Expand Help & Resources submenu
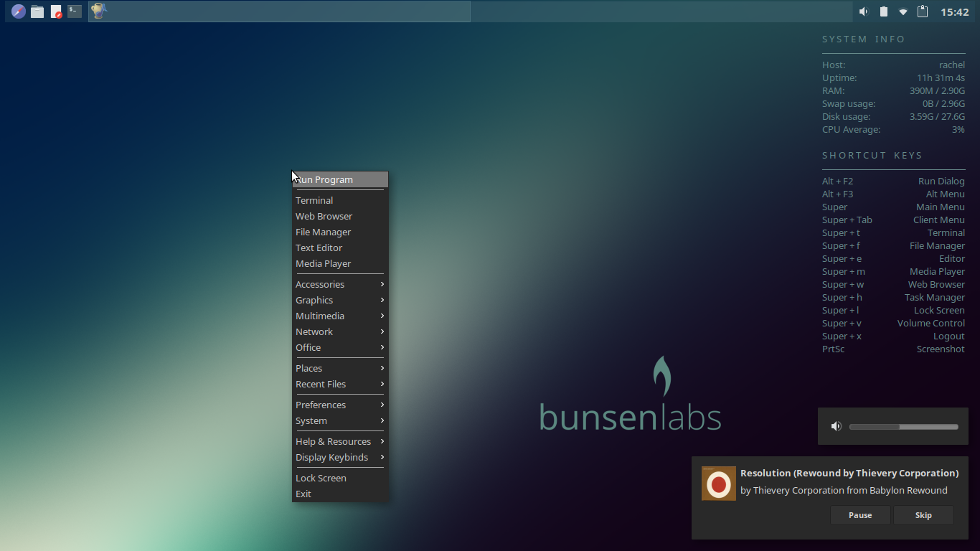980x551 pixels. (x=340, y=441)
